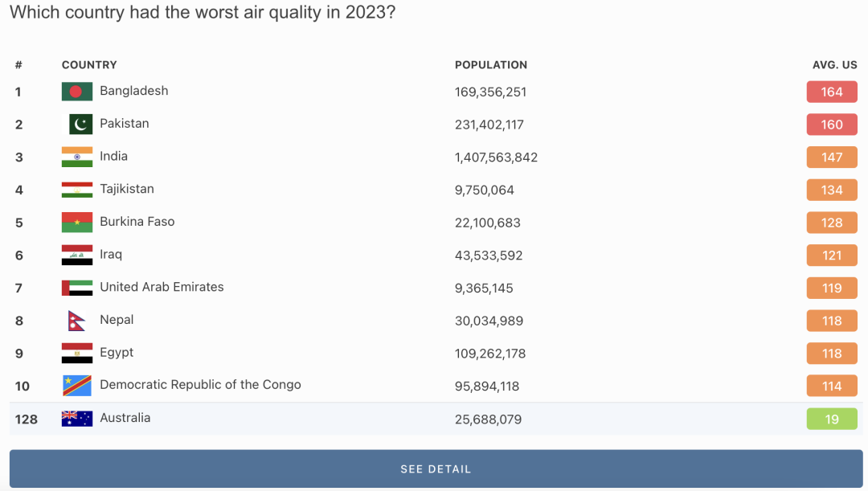Click the Tajikistan flag icon
The width and height of the screenshot is (868, 491).
(x=77, y=190)
